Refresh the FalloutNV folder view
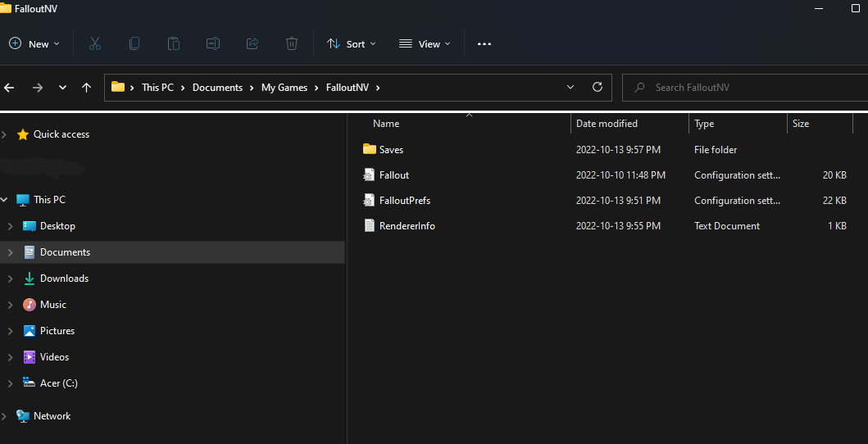The width and height of the screenshot is (868, 444). (x=597, y=87)
